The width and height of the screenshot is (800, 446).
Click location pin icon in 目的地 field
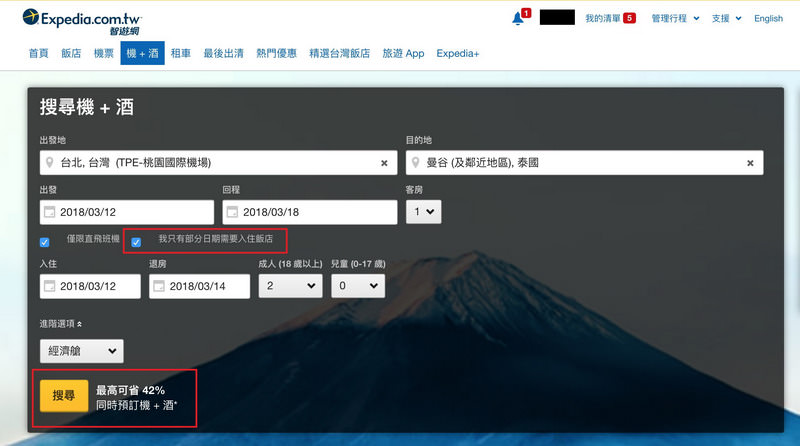[415, 163]
